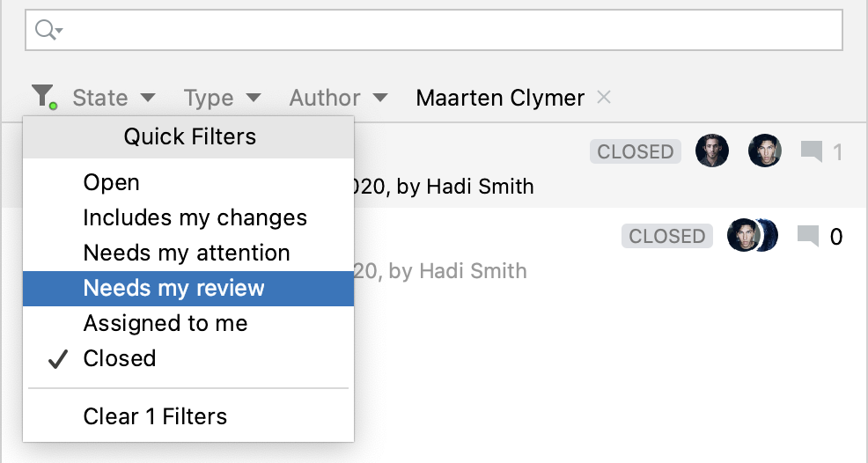
Task: Click the comment bubble icon showing 0
Action: [x=807, y=236]
